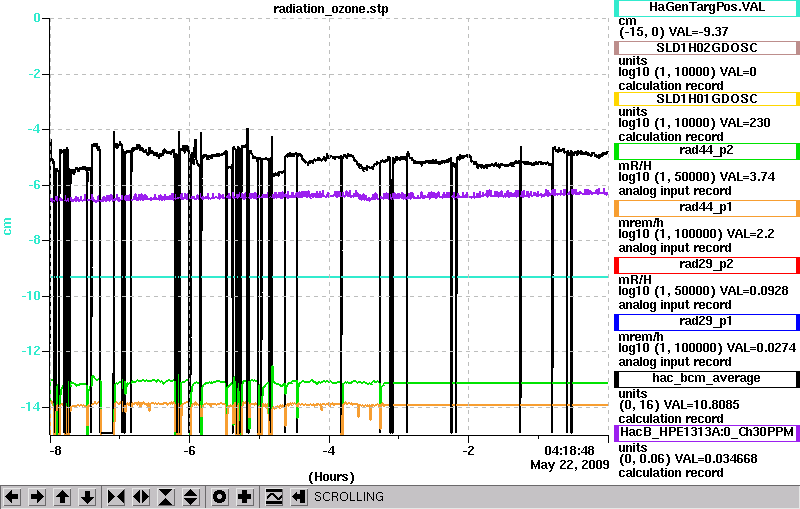
Task: Zoom out horizontally with outward-pointing triangles icon
Action: pos(141,497)
